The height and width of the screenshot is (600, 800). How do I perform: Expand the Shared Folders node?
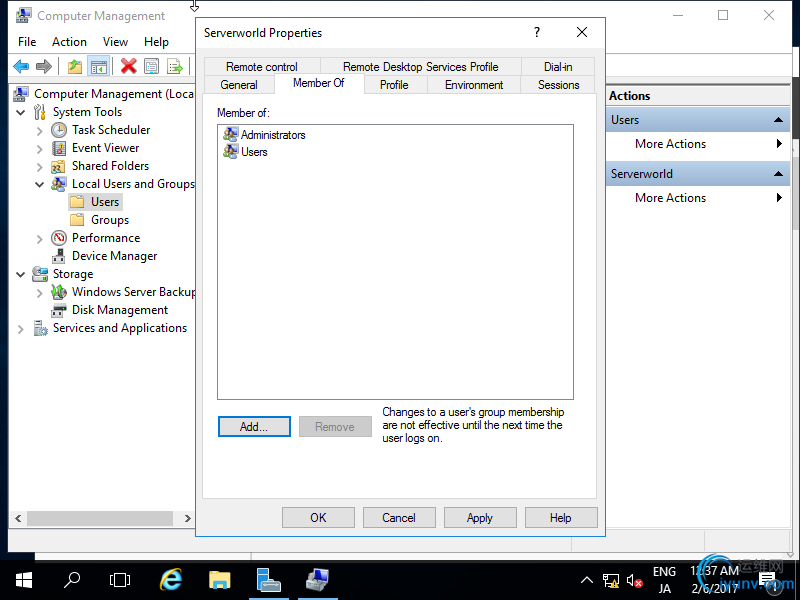point(40,167)
